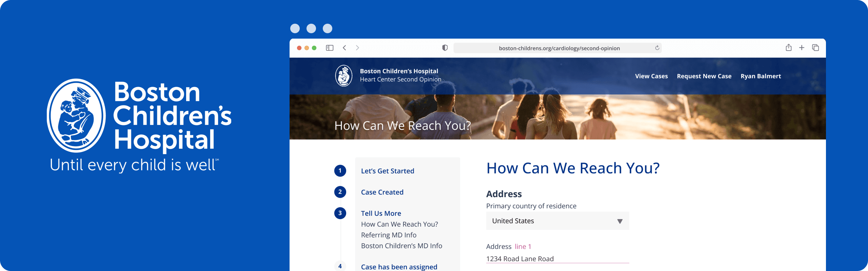The width and height of the screenshot is (868, 271).
Task: Reload the page with the refresh icon
Action: point(657,48)
